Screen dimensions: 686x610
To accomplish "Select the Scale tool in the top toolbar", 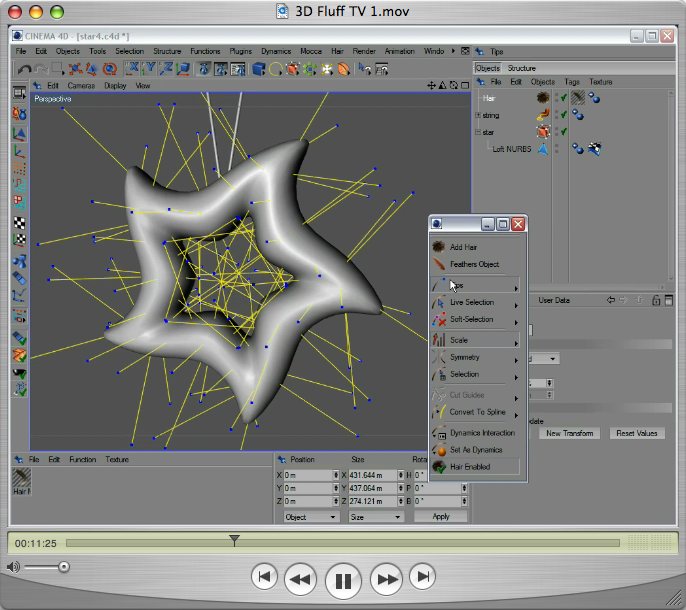I will click(92, 69).
